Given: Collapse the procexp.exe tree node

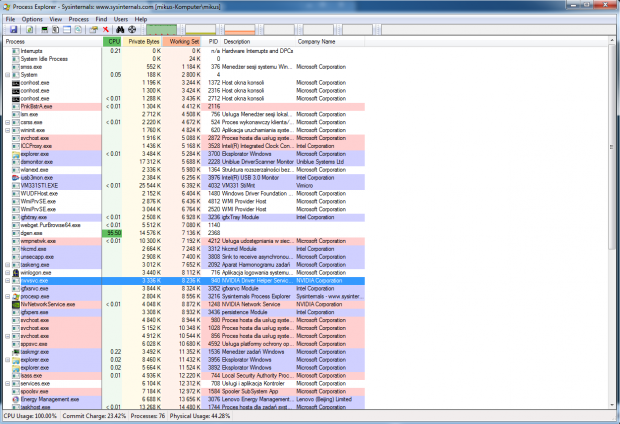Looking at the screenshot, I should 8,296.
